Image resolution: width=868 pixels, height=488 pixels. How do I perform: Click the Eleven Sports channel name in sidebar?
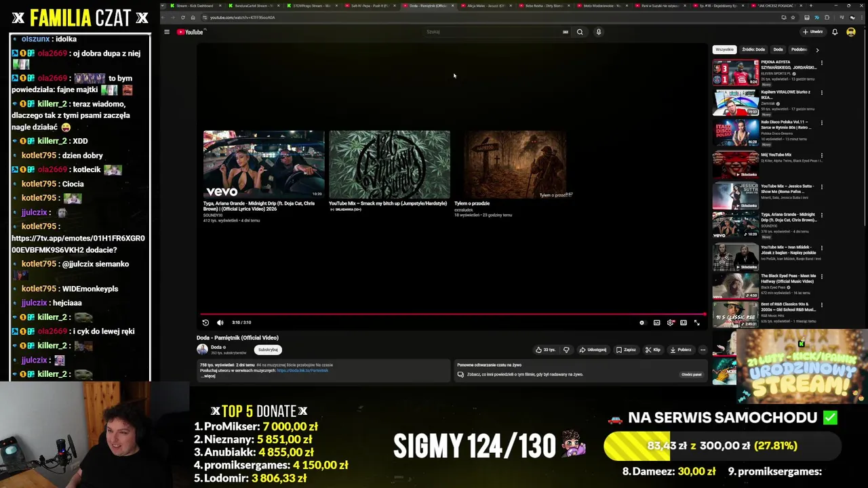coord(774,74)
